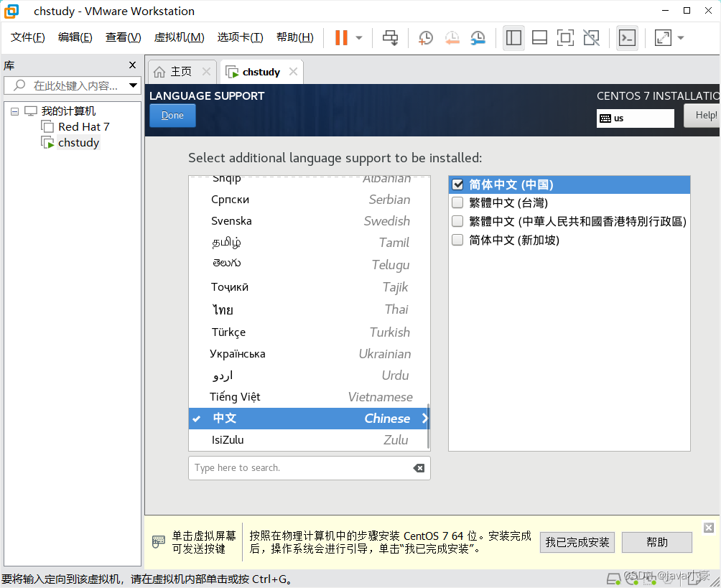This screenshot has width=721, height=588.
Task: Enter full screen mode icon
Action: [x=565, y=38]
